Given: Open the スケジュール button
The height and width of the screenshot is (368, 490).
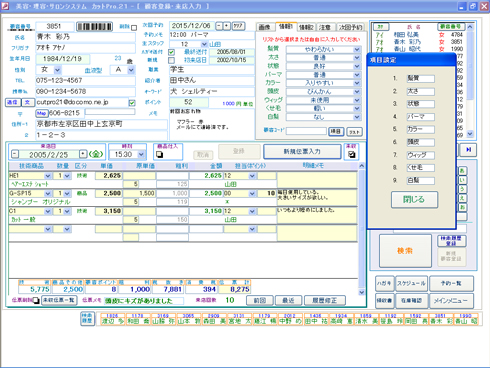Looking at the screenshot, I should click(x=411, y=283).
